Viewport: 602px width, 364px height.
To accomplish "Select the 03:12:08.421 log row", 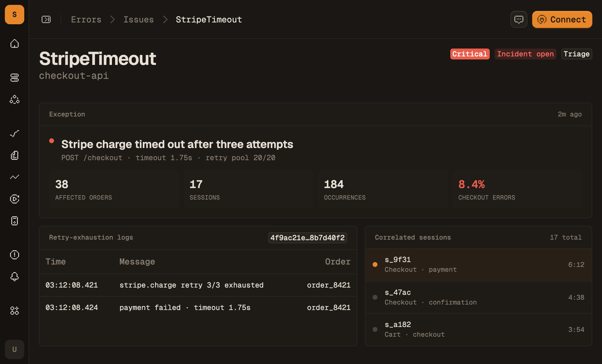I will [198, 285].
